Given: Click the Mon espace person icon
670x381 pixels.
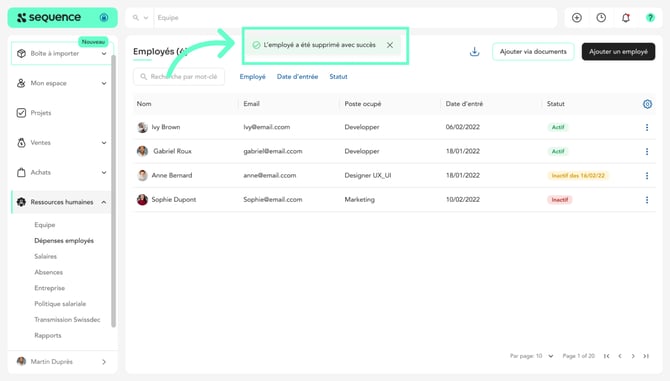Looking at the screenshot, I should [x=21, y=83].
